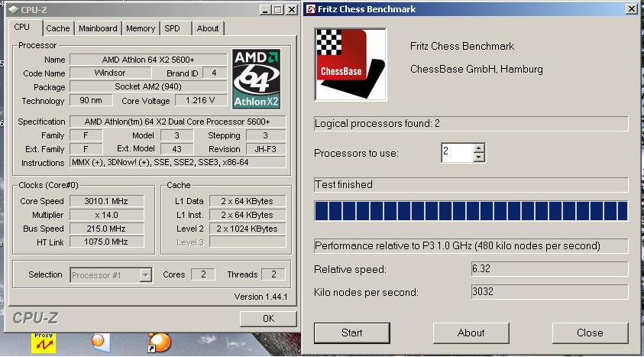Decrease processors to use with down arrow
This screenshot has width=644, height=357.
tap(479, 157)
